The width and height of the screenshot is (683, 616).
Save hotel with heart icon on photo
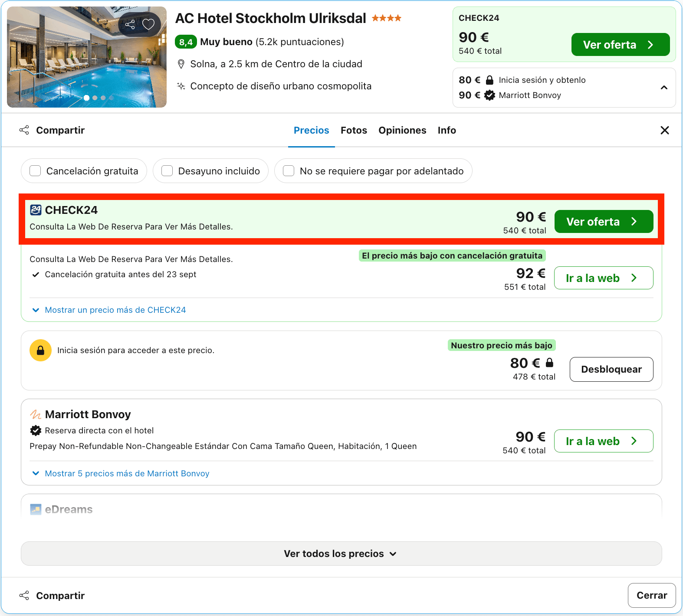[148, 24]
